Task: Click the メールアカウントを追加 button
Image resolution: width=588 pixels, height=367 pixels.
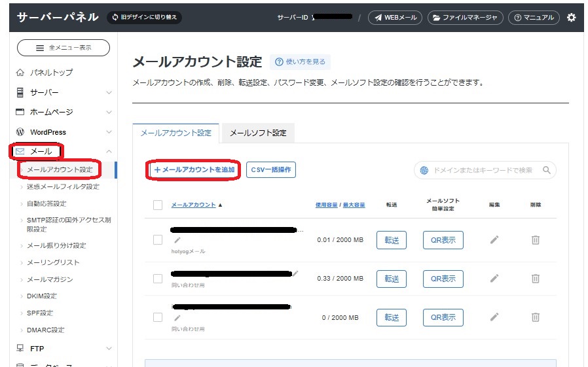Action: (194, 169)
